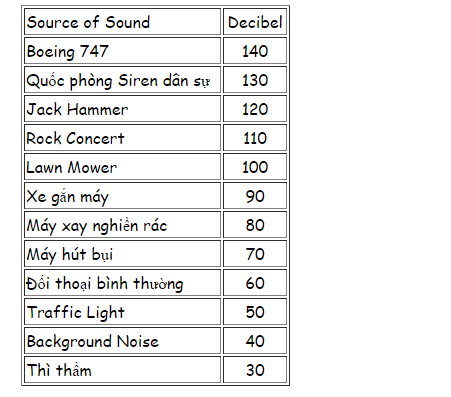Click the 130 decibel value
The width and height of the screenshot is (451, 397).
click(255, 80)
